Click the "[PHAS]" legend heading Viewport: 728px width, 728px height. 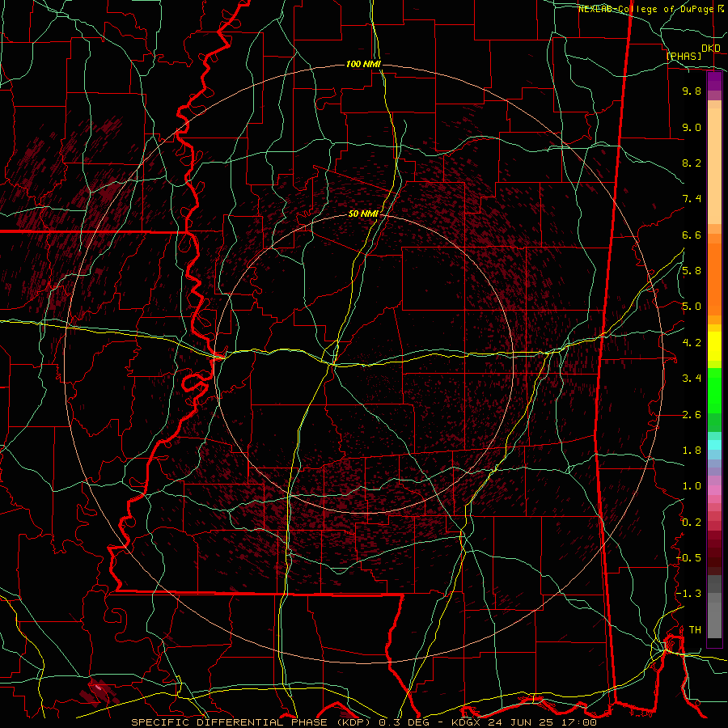(x=684, y=57)
